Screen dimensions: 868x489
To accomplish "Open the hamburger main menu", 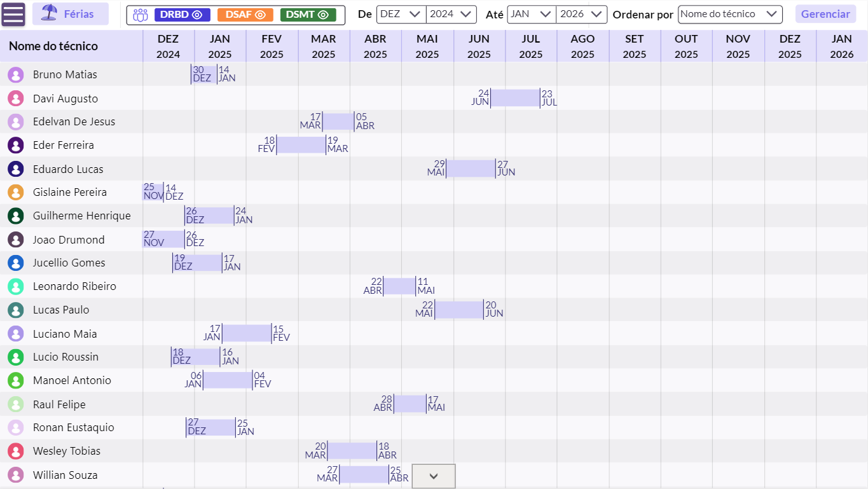I will [x=13, y=14].
